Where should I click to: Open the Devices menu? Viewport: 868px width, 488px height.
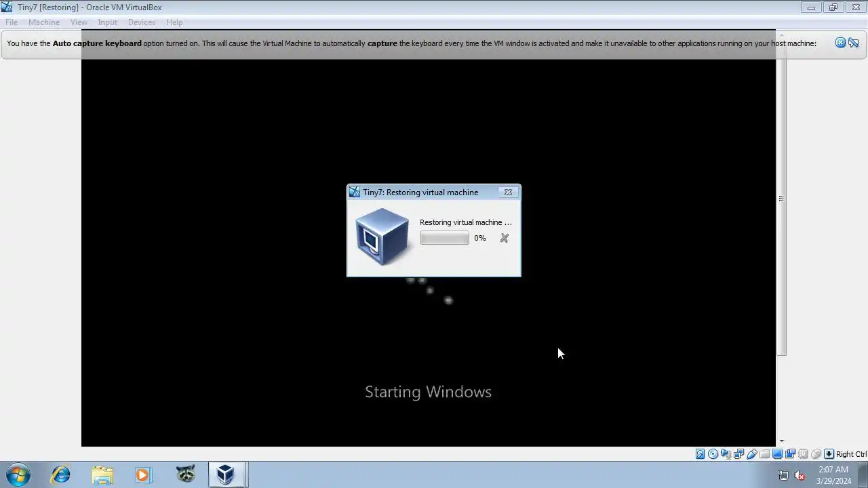142,22
